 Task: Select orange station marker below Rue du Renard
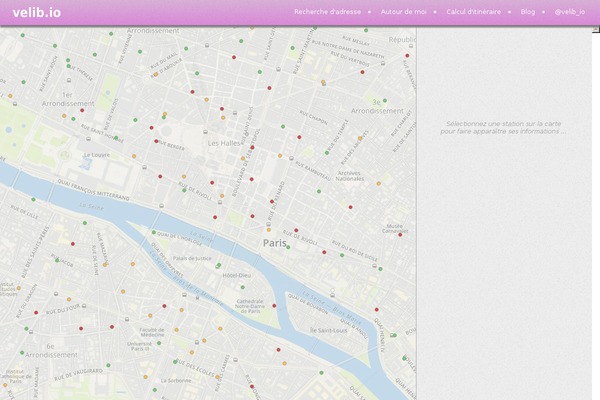(269, 230)
